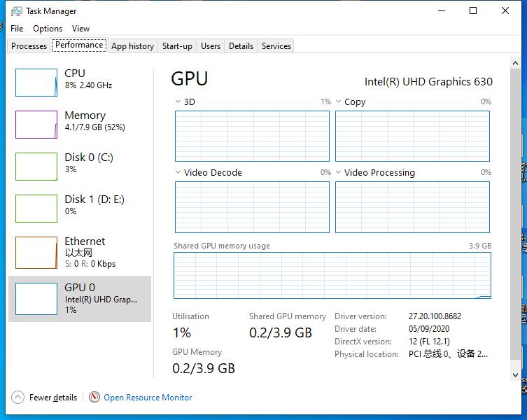527x420 pixels.
Task: Switch to the Processes tab
Action: click(29, 46)
